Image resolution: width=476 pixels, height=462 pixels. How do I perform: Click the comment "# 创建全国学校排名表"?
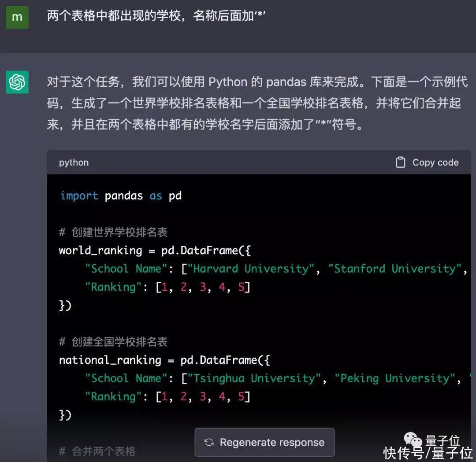(113, 342)
